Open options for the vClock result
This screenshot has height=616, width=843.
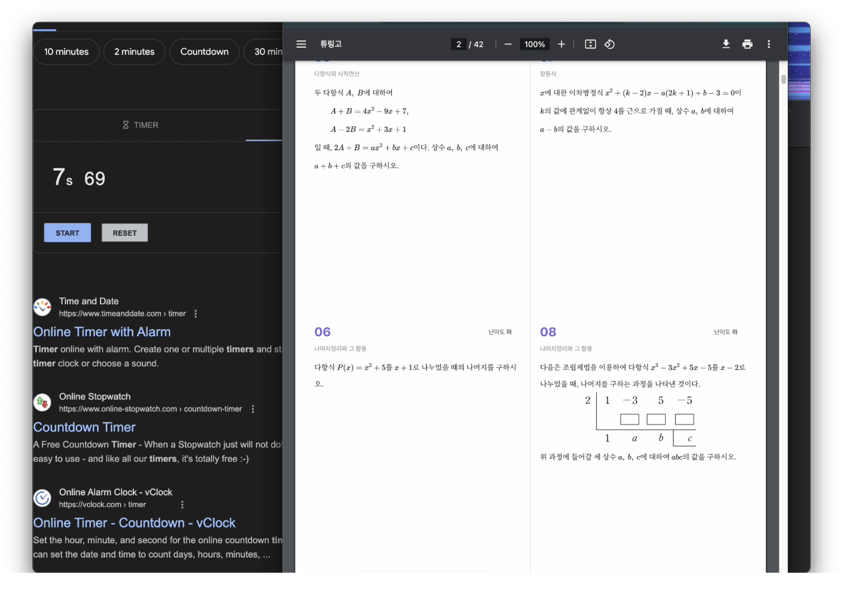(x=182, y=505)
